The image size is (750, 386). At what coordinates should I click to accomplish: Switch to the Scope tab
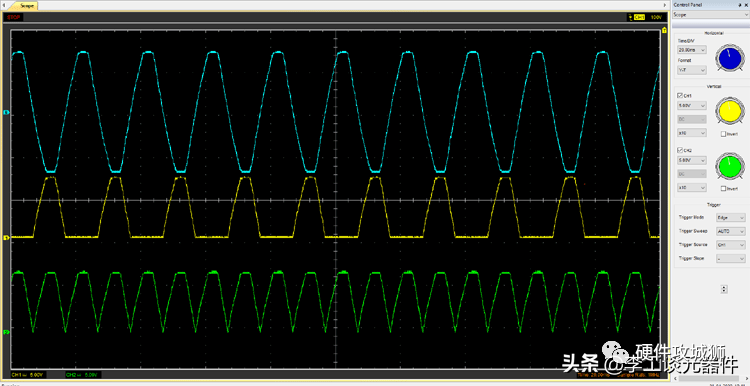[x=25, y=6]
